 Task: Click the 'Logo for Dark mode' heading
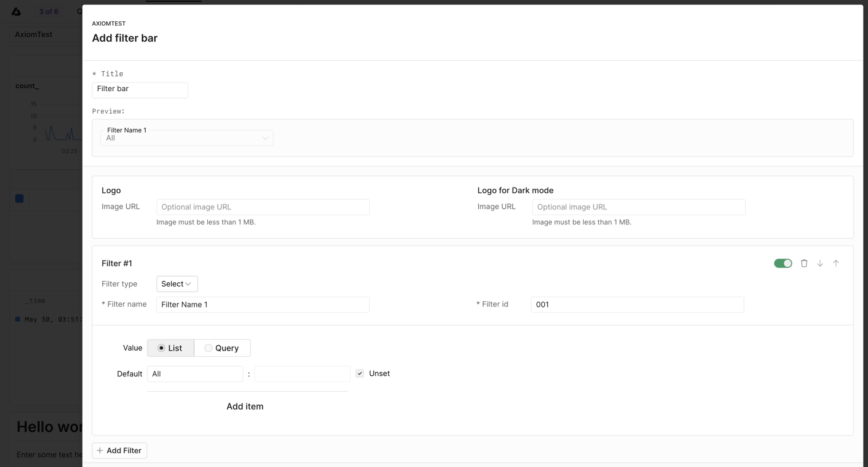pos(516,190)
